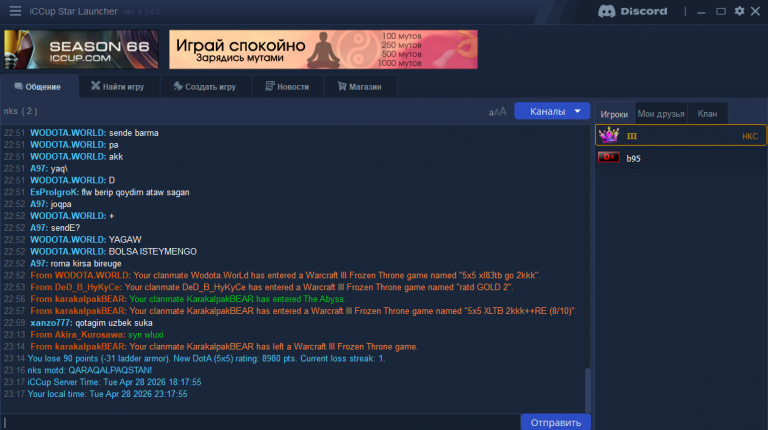Open the Season 66 iccup.com banner
Viewport: 768px width, 430px height.
click(81, 49)
